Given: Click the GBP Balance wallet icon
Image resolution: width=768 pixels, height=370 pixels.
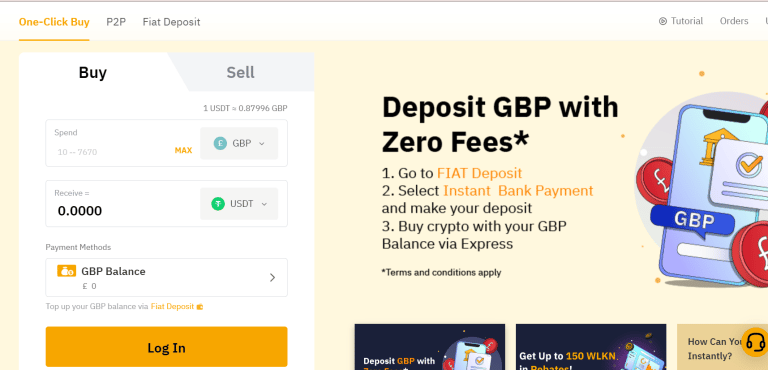Looking at the screenshot, I should (x=66, y=271).
